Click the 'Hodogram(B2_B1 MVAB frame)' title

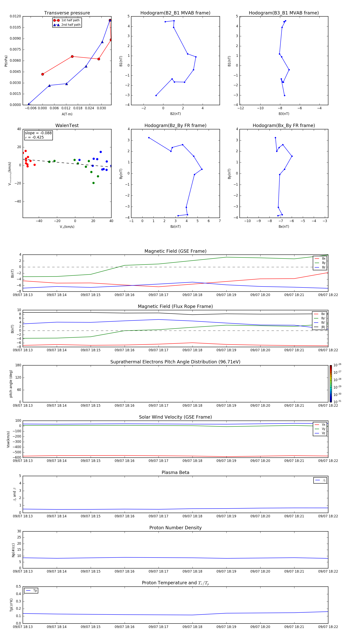pyautogui.click(x=175, y=13)
